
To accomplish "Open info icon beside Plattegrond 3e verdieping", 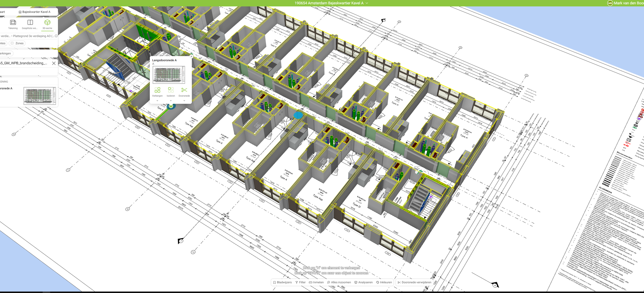I will (56, 36).
